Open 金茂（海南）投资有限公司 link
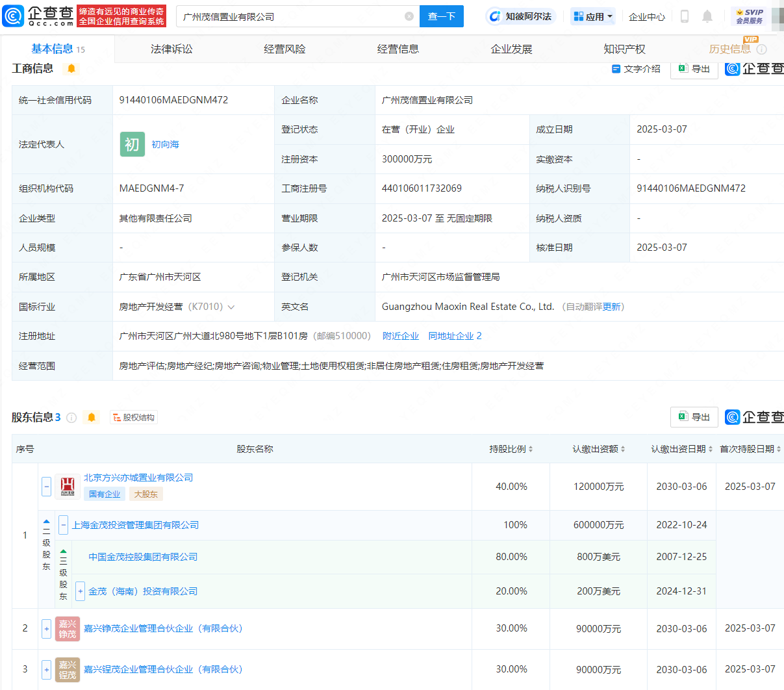This screenshot has height=690, width=784. click(143, 591)
